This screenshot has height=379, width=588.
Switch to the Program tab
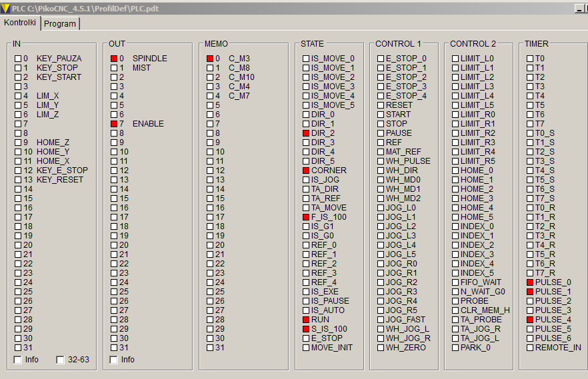(60, 23)
